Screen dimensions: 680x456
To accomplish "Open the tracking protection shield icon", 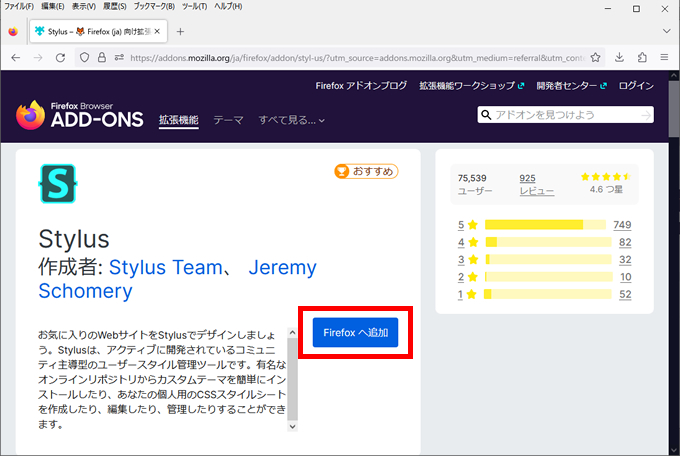I will tap(85, 57).
